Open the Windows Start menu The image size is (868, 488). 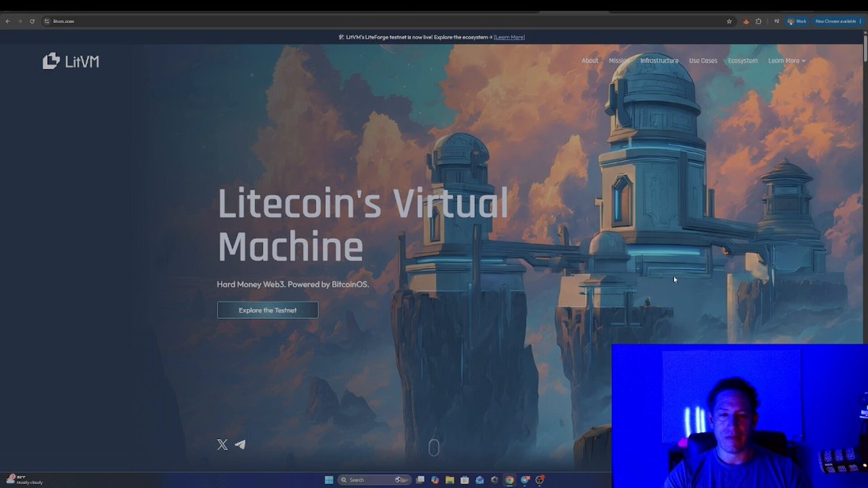point(329,479)
